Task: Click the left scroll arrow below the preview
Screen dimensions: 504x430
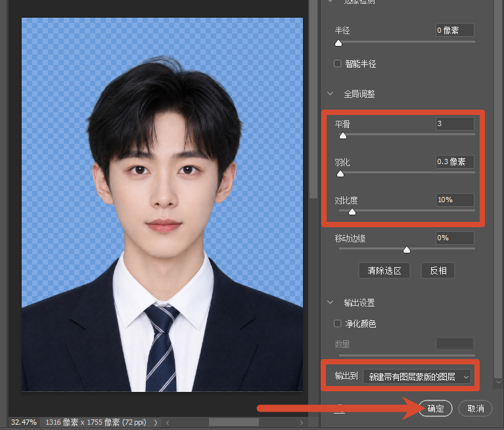Action: [168, 422]
